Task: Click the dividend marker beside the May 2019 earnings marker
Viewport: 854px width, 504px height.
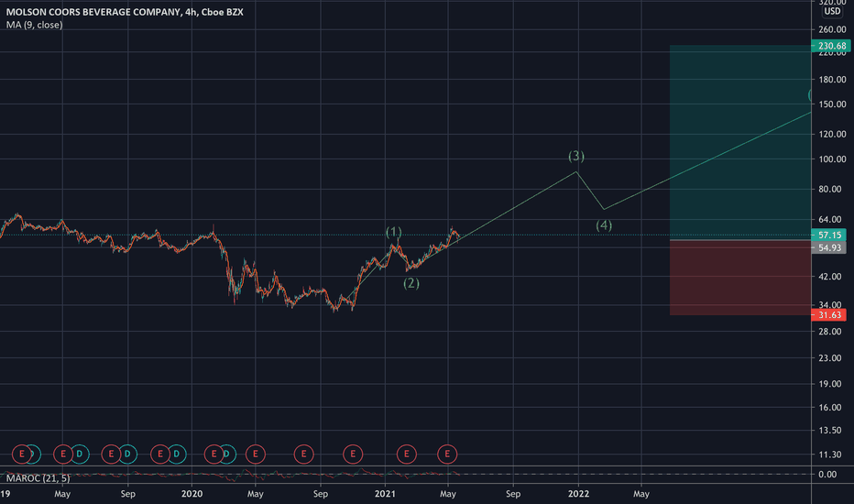Action: [x=80, y=454]
